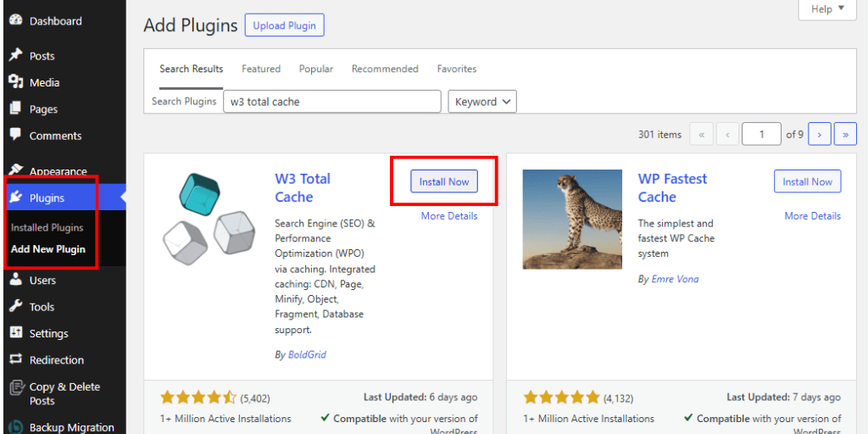The width and height of the screenshot is (868, 434).
Task: Click the Upload Plugin button
Action: pos(285,25)
